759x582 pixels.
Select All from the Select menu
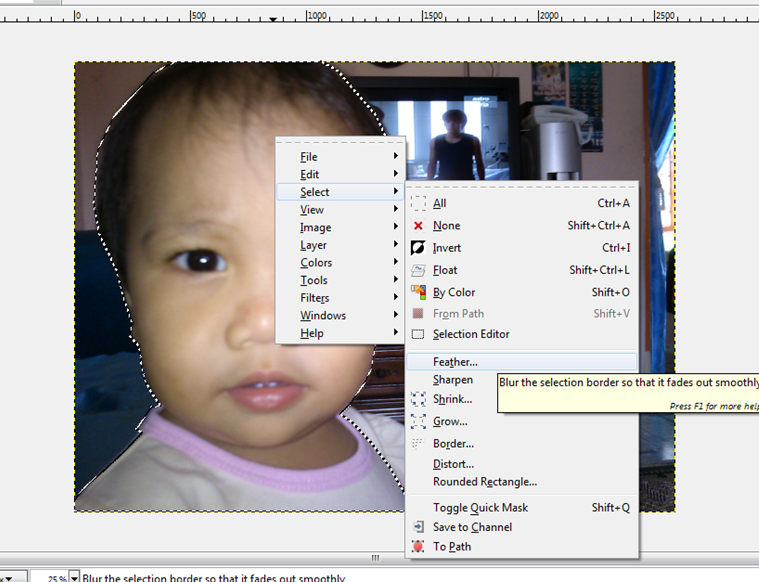tap(522, 203)
